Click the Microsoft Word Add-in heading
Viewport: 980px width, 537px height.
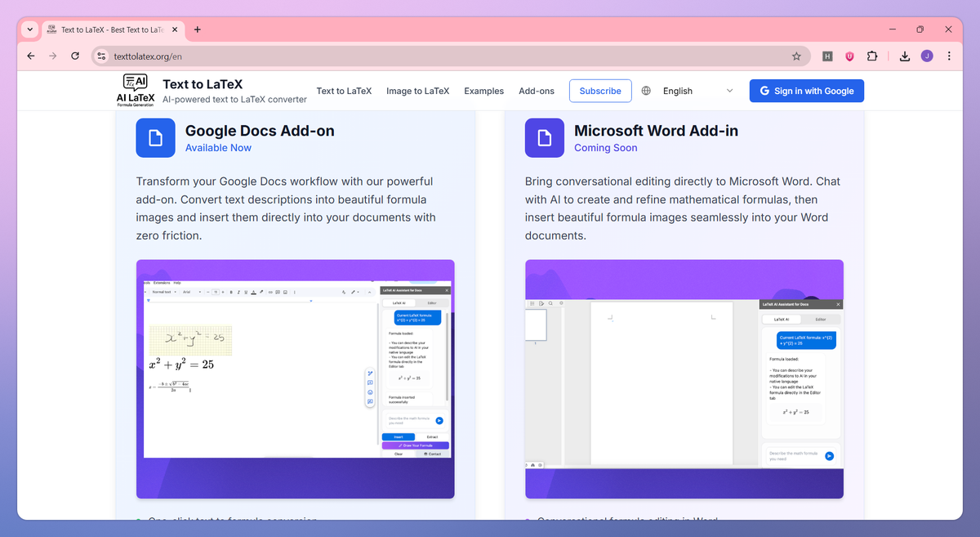(x=656, y=131)
